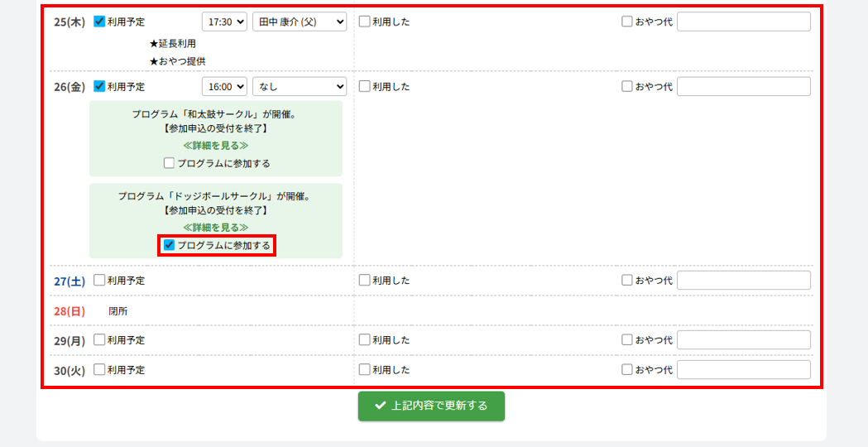This screenshot has width=868, height=447.
Task: Check 利用した for 25(木)
Action: 365,22
